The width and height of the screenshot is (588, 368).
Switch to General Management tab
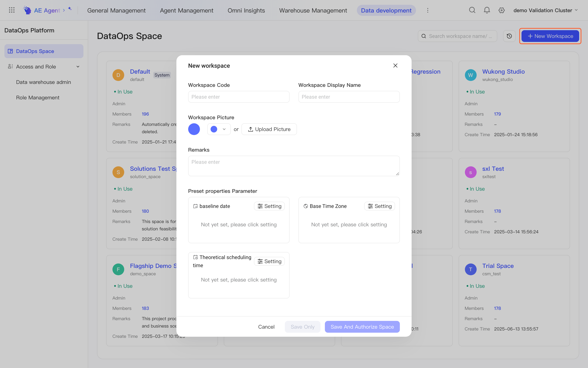(116, 10)
